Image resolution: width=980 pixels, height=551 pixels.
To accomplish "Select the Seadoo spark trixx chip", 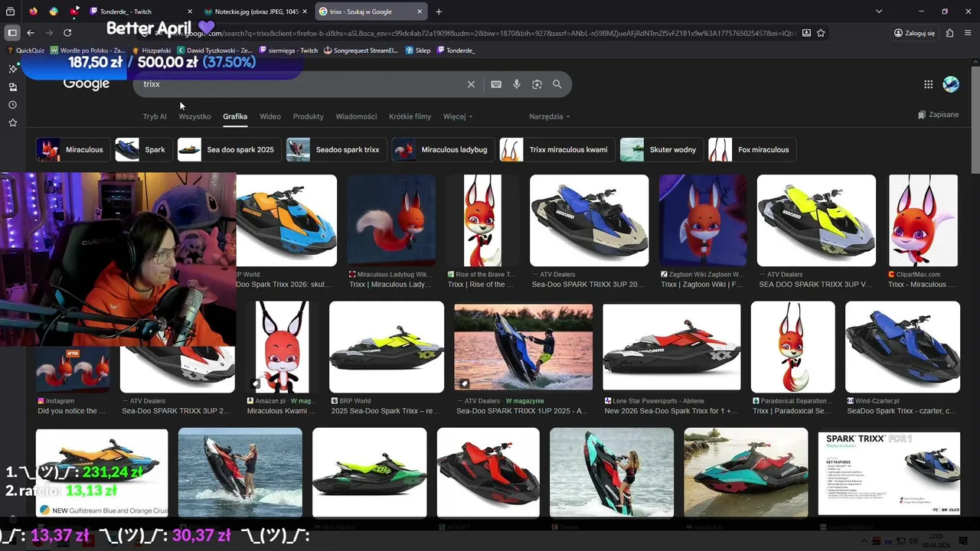I will pyautogui.click(x=336, y=149).
